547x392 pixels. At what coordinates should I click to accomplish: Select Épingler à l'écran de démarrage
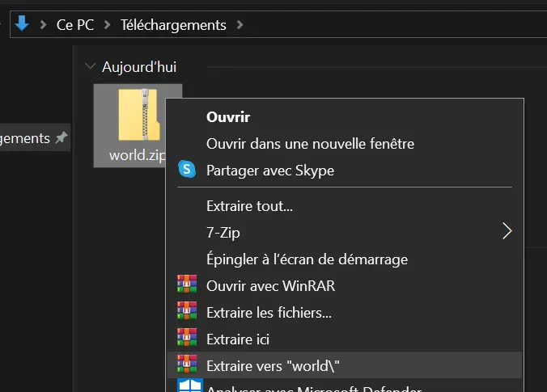307,259
